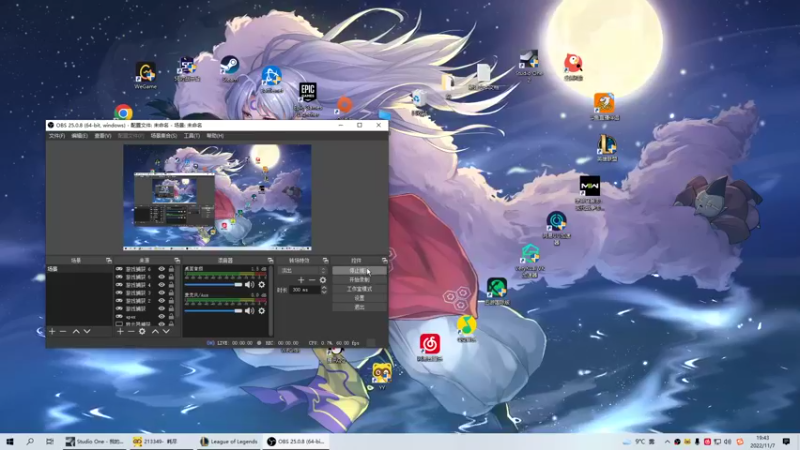
Task: Click the League of Legends taskbar button
Action: point(229,442)
